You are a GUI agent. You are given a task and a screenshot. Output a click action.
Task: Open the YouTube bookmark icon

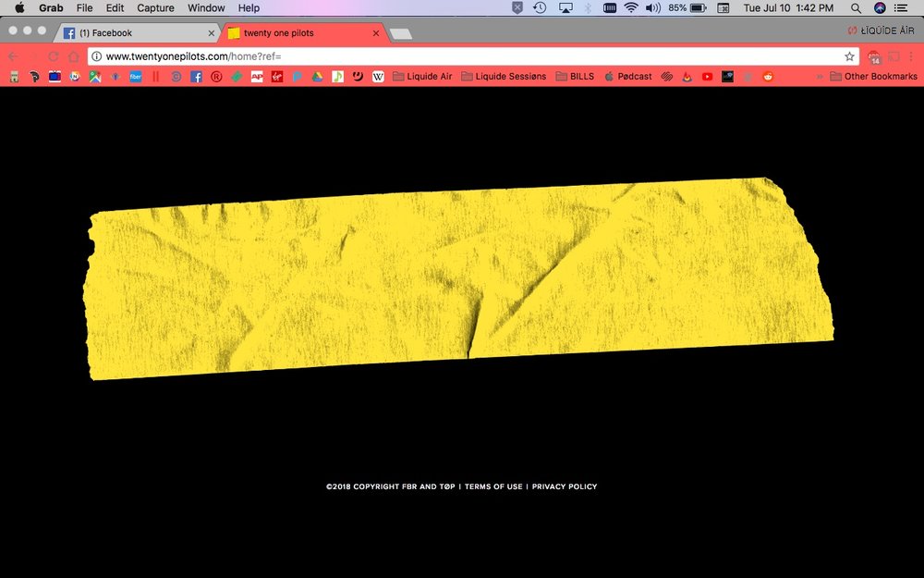[707, 76]
